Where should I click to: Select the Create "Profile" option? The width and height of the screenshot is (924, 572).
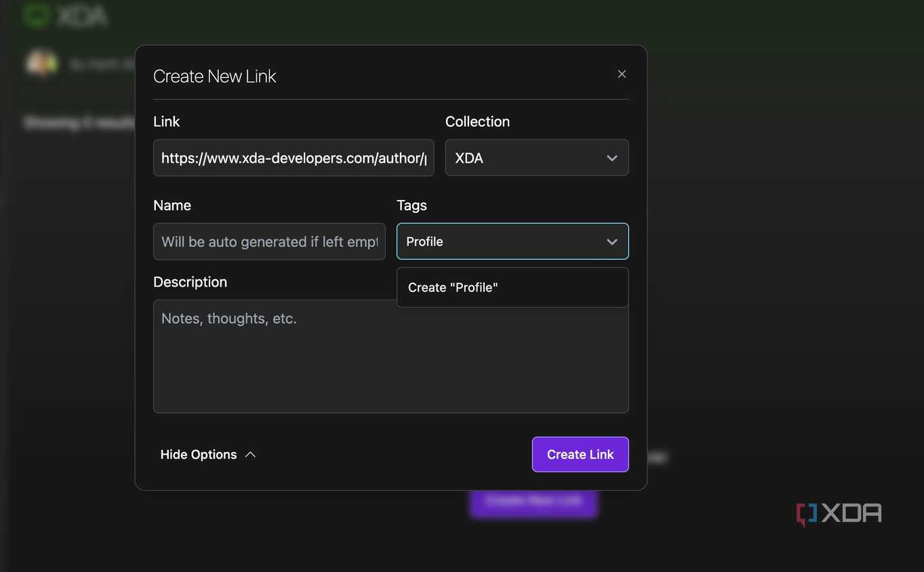tap(513, 287)
